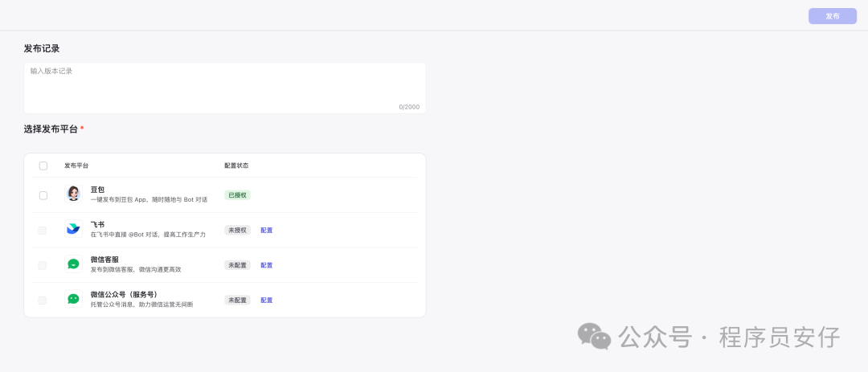Click the 未配置 badge for 微信公众号
Screen dimensions: 868x372
coord(237,300)
